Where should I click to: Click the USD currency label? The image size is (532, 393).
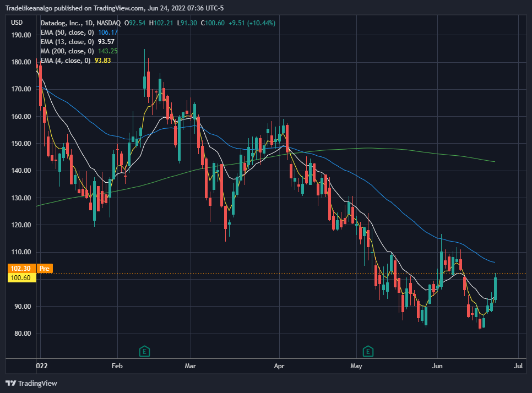(17, 23)
